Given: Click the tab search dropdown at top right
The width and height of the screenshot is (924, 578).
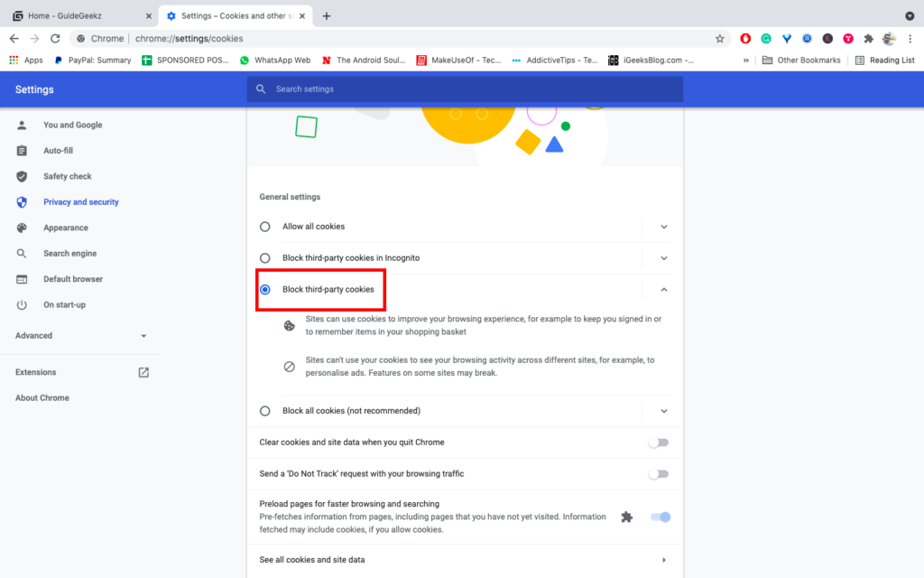Looking at the screenshot, I should pos(910,16).
